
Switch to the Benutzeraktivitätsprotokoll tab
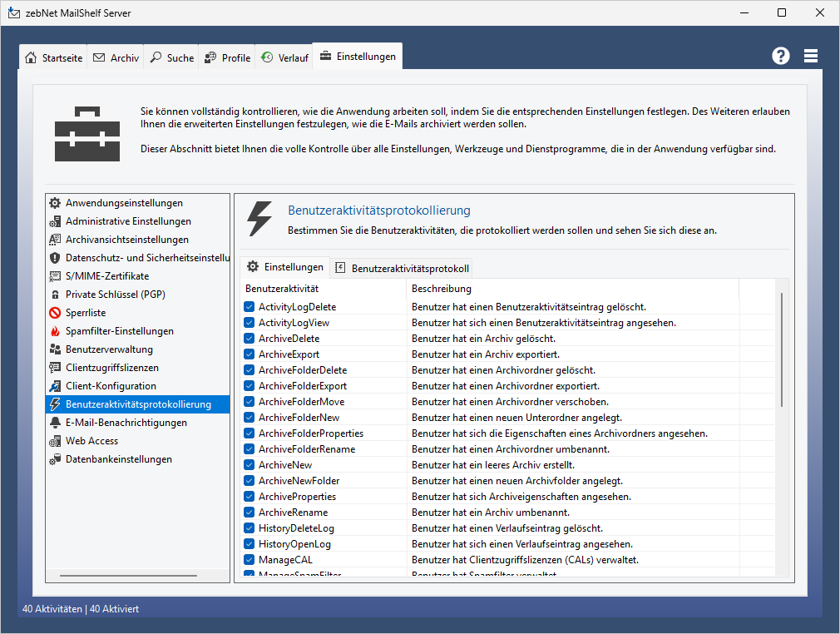pyautogui.click(x=402, y=268)
